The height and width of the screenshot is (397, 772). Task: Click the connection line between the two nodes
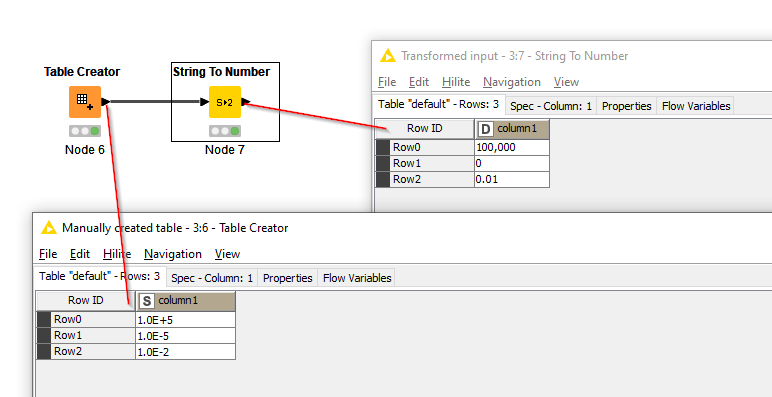click(x=155, y=102)
